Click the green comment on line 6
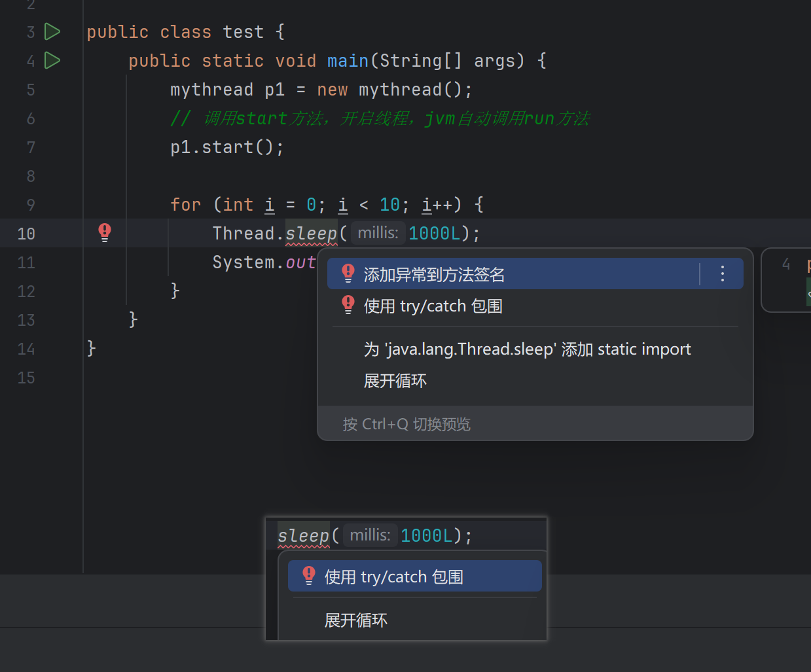Viewport: 811px width, 672px height. pos(380,118)
